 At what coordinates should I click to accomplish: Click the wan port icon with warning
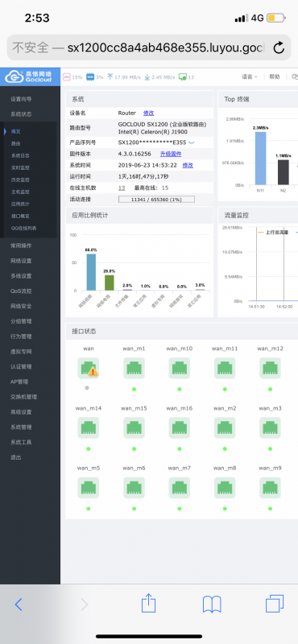(x=89, y=368)
